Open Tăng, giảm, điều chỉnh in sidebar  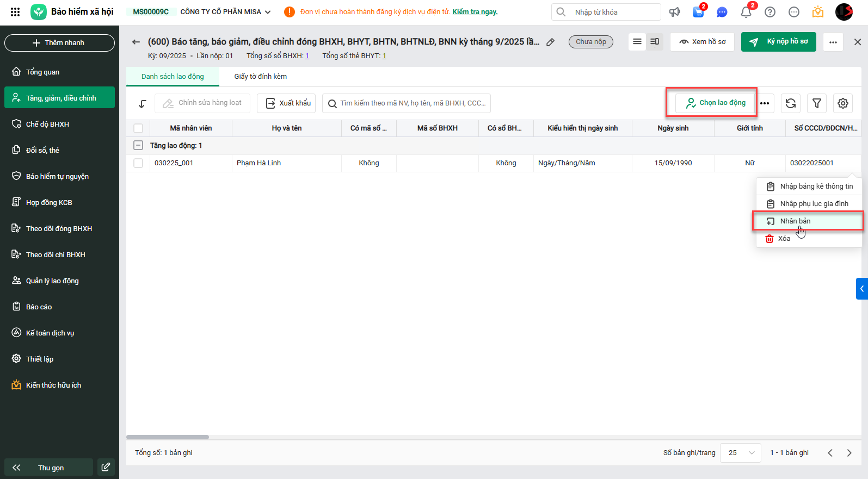point(60,98)
